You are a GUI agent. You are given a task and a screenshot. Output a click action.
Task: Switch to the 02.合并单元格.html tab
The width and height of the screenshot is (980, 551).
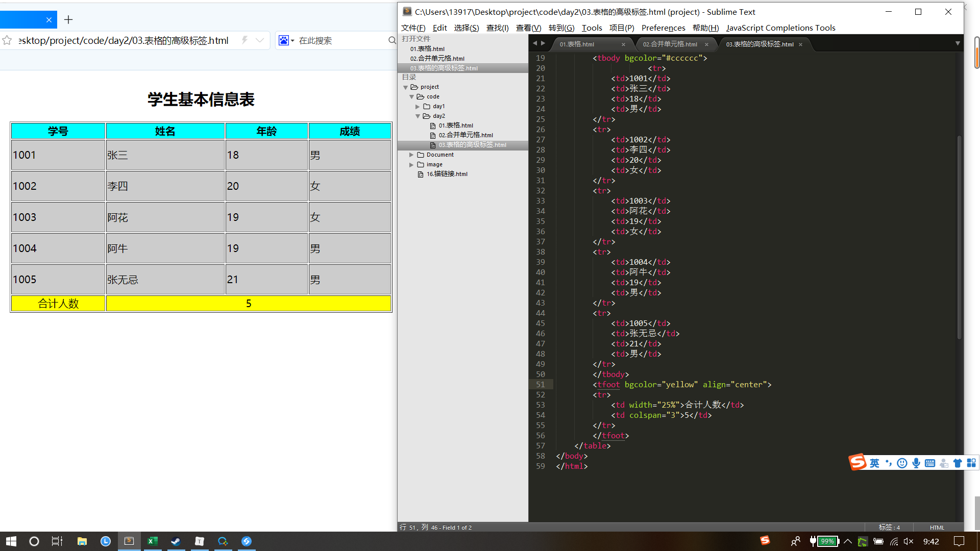point(670,44)
